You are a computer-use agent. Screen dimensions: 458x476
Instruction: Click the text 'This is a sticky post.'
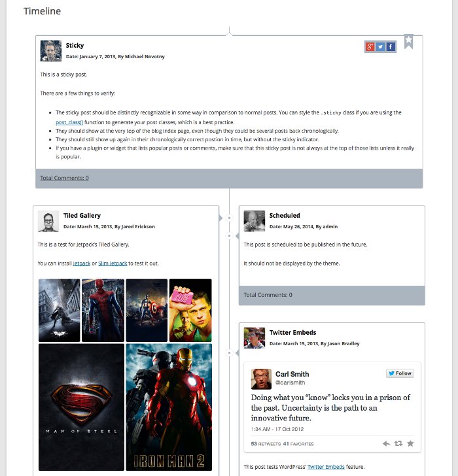tap(63, 75)
